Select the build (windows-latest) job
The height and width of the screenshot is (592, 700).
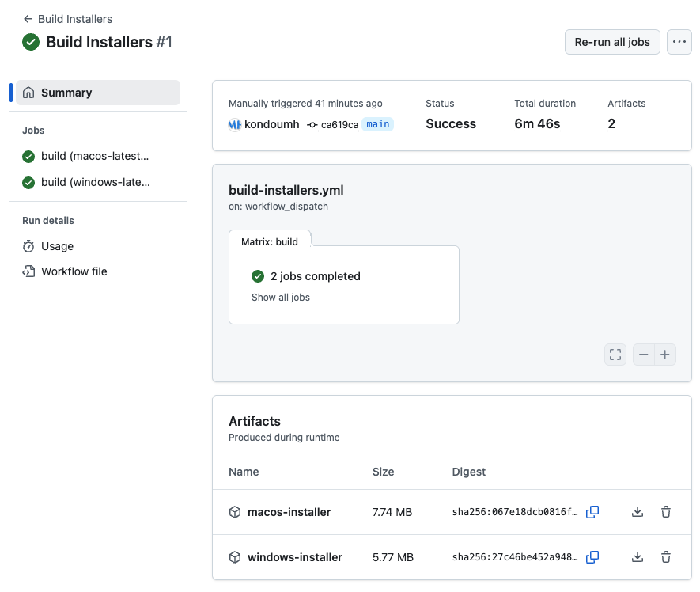tap(94, 182)
